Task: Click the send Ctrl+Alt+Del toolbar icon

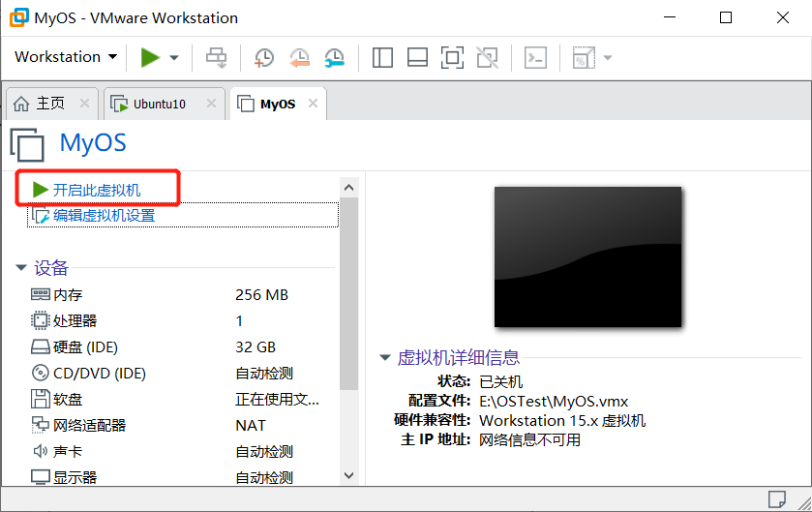Action: (216, 57)
